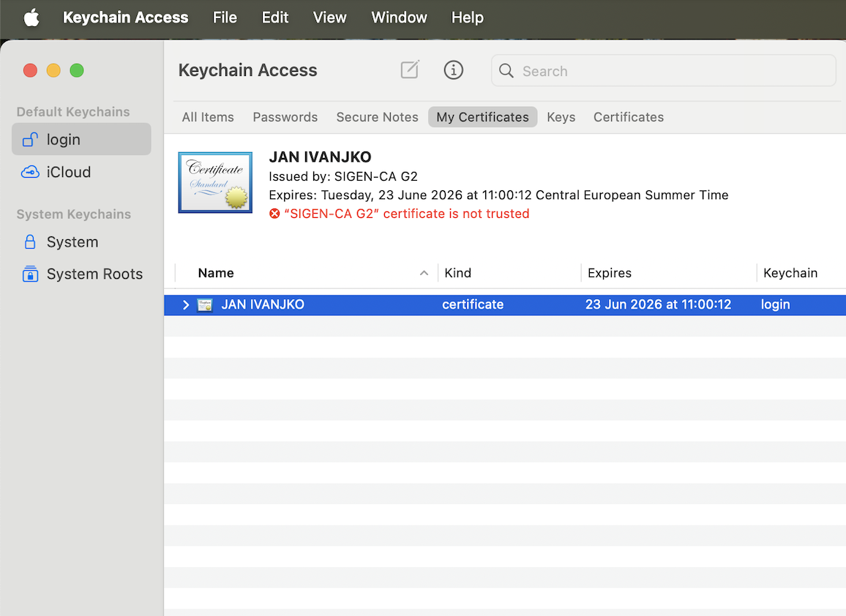Click the Apple logo menu

pos(31,18)
